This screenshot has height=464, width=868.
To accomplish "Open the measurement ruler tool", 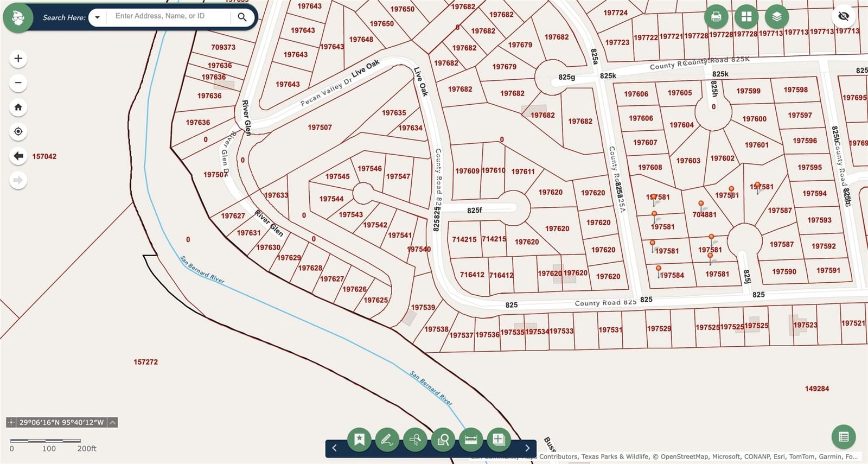I will pyautogui.click(x=471, y=440).
